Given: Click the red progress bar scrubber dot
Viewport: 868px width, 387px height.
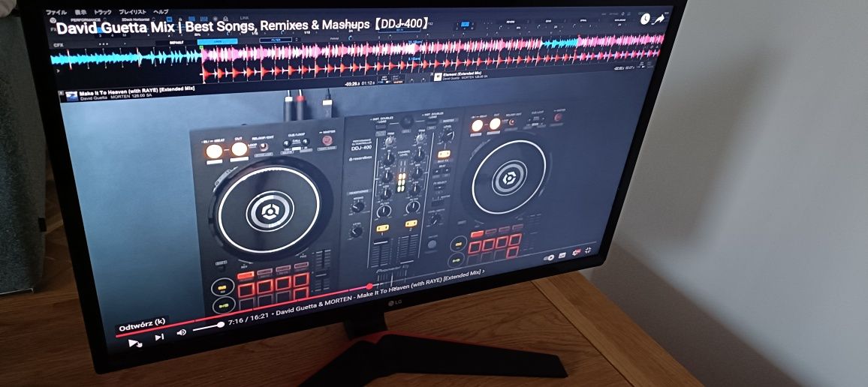Looking at the screenshot, I should (x=369, y=286).
